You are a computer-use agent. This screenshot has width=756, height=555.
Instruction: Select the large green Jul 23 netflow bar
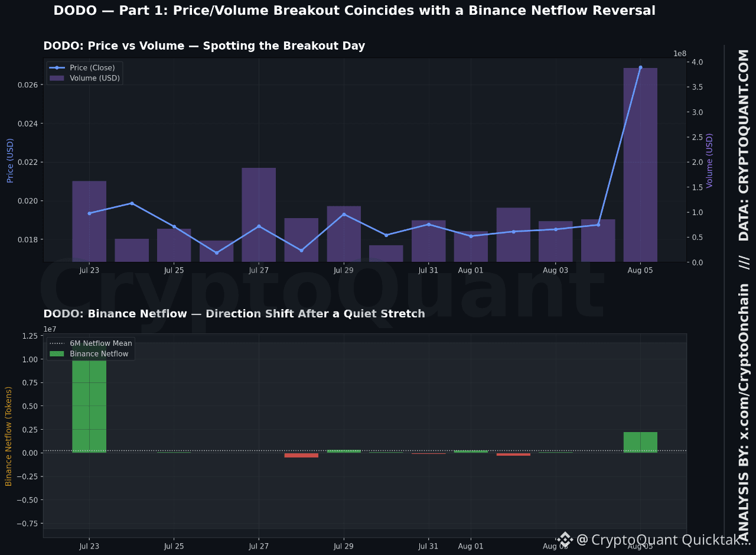[89, 397]
